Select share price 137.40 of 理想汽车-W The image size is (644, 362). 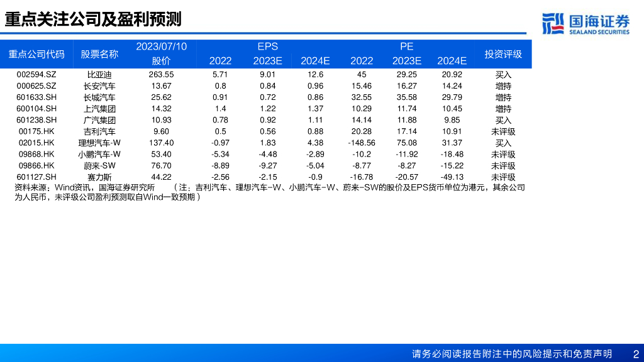coord(162,143)
